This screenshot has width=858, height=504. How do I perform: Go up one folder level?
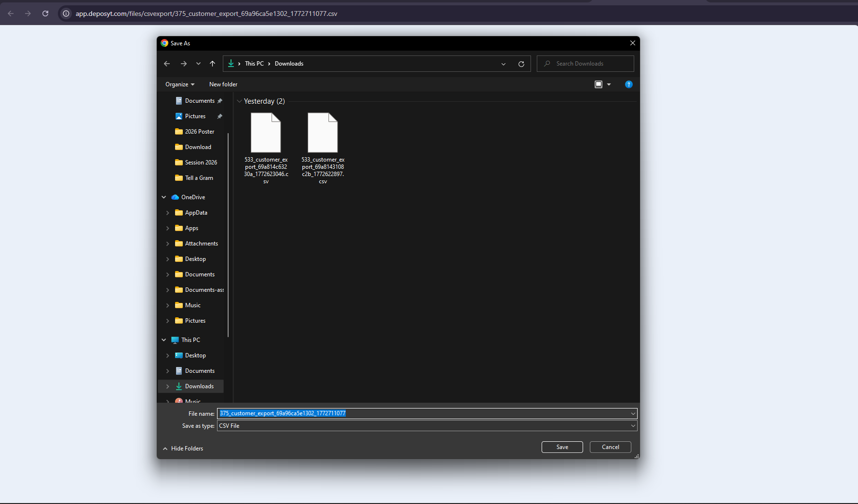(x=213, y=64)
